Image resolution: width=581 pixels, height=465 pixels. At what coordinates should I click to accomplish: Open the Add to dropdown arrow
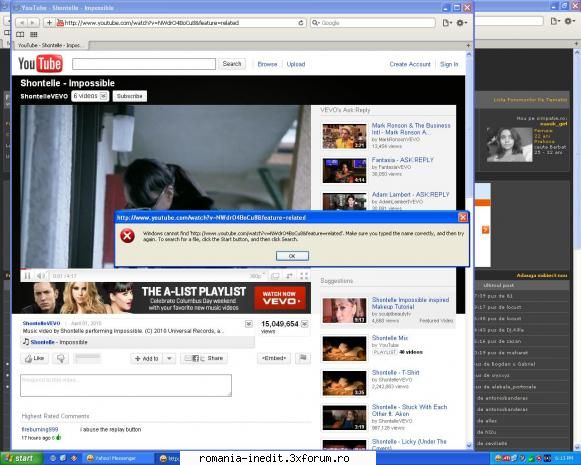pos(169,358)
